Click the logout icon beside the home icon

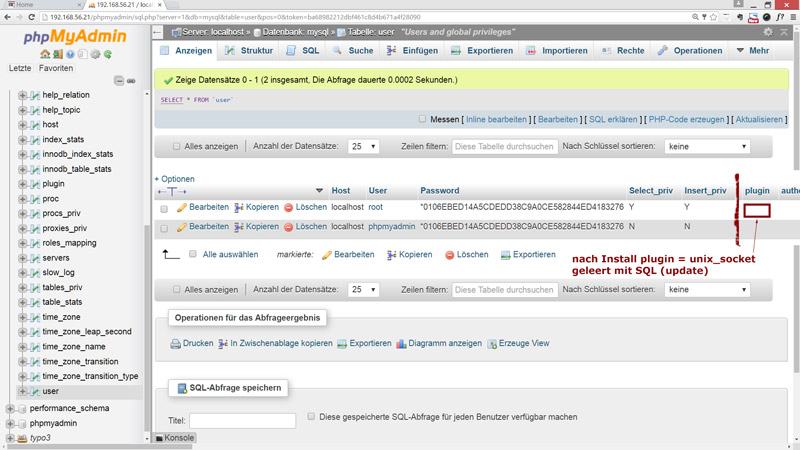coord(58,54)
